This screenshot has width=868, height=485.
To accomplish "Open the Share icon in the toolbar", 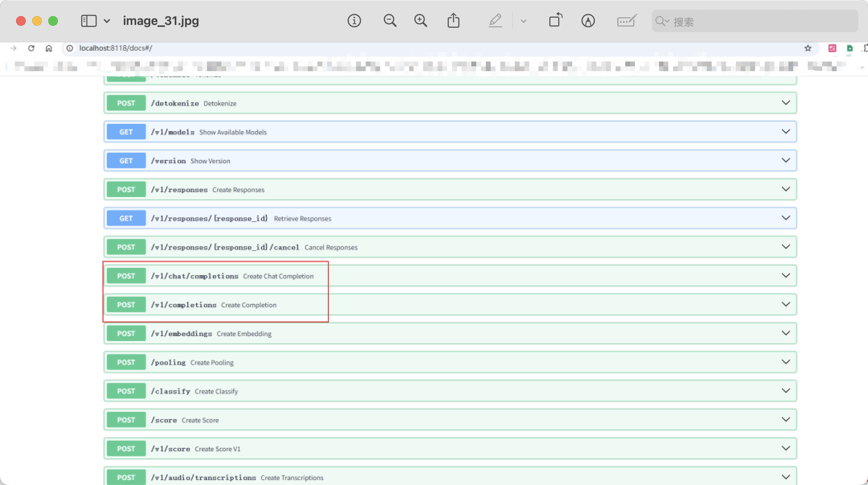I will (x=453, y=21).
